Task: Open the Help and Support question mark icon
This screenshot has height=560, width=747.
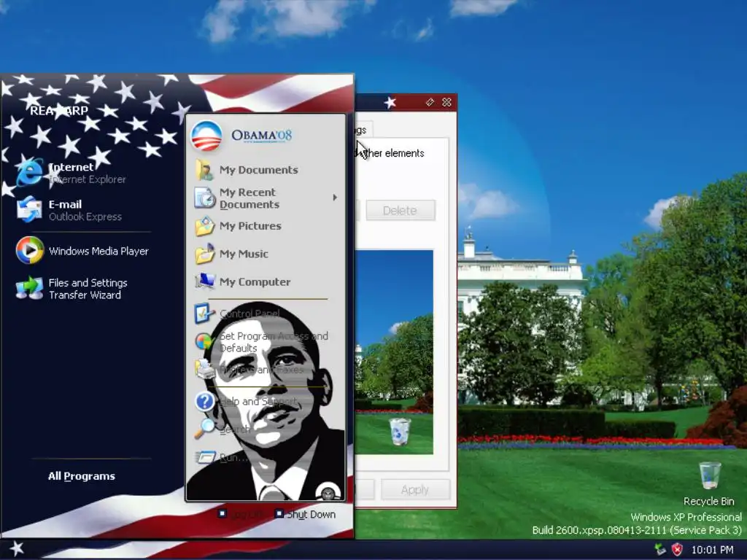Action: coord(205,402)
